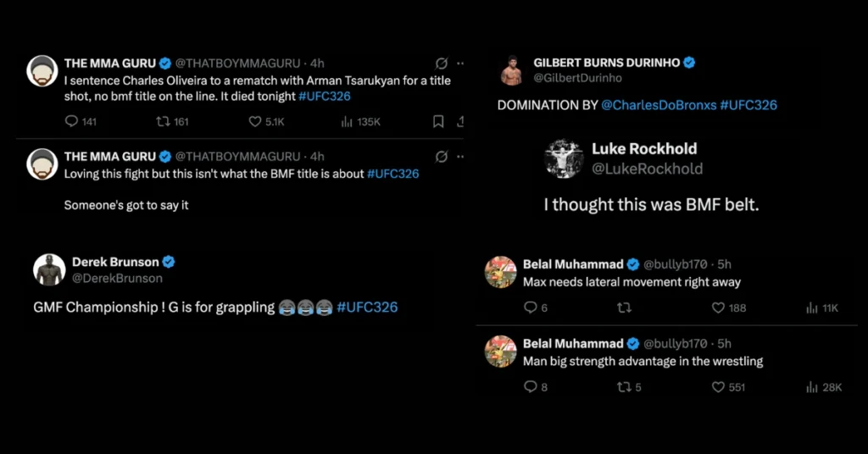This screenshot has height=454, width=868.
Task: Click Luke Rockhold's display name
Action: pyautogui.click(x=644, y=149)
